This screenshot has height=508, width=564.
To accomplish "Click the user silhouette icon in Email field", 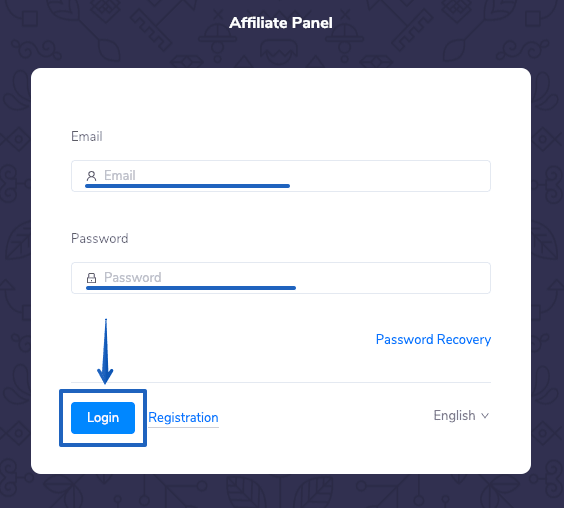I will click(x=91, y=176).
